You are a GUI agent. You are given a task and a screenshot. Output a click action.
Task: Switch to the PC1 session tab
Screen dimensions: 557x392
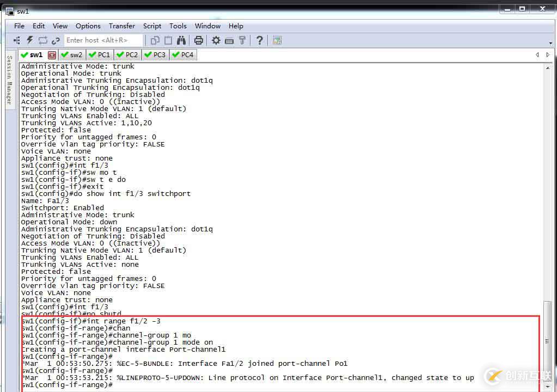pyautogui.click(x=100, y=55)
